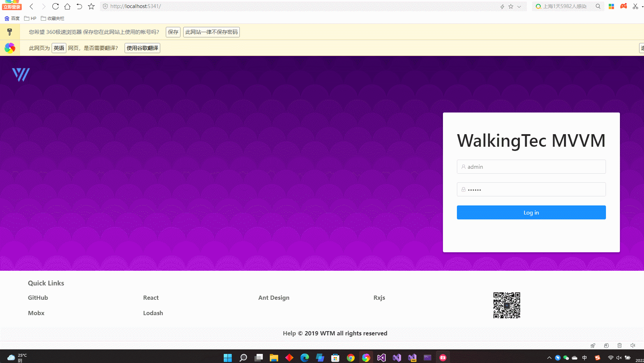Click the browser back arrow
The height and width of the screenshot is (363, 644).
click(31, 6)
